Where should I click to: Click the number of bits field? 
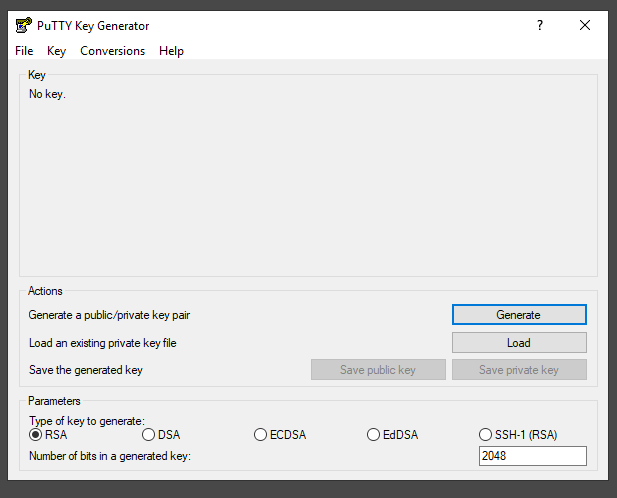(532, 456)
